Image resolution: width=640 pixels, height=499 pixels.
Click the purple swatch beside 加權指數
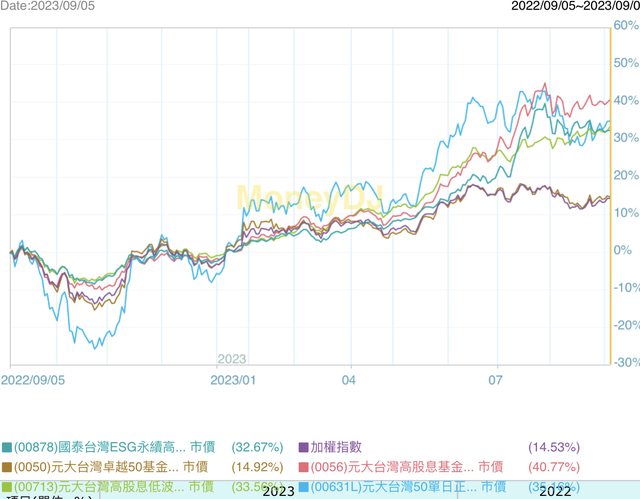[303, 447]
